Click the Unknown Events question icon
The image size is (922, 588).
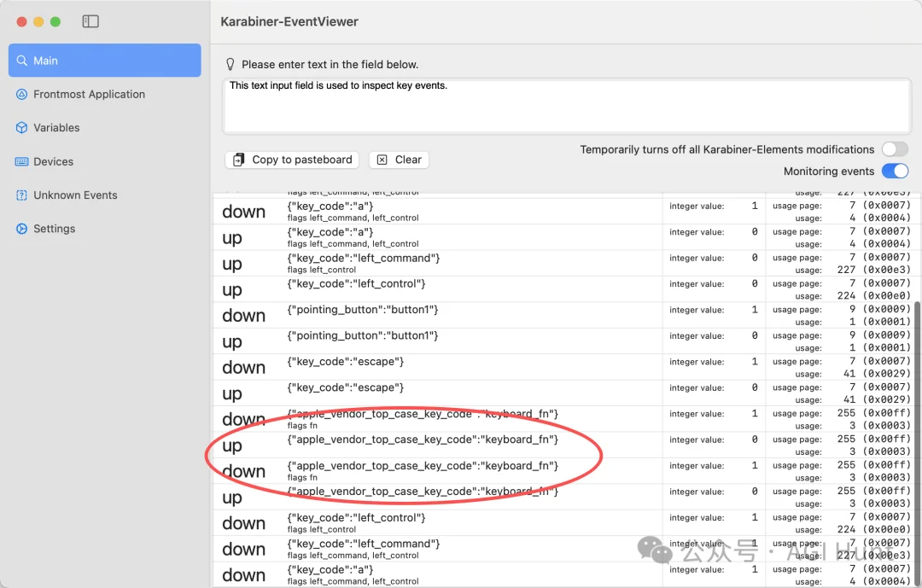click(22, 195)
